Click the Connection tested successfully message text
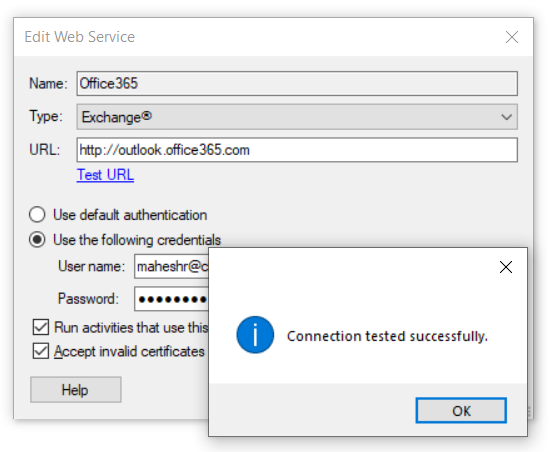 pyautogui.click(x=387, y=336)
